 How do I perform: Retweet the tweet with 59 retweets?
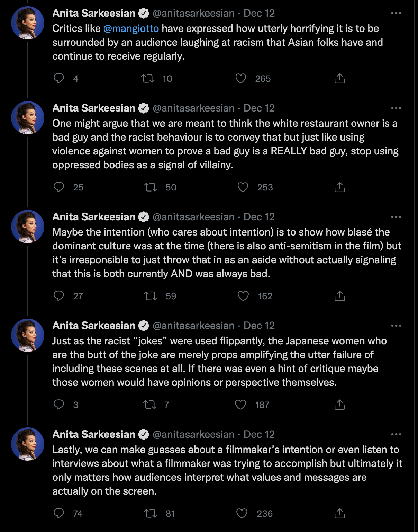point(151,296)
